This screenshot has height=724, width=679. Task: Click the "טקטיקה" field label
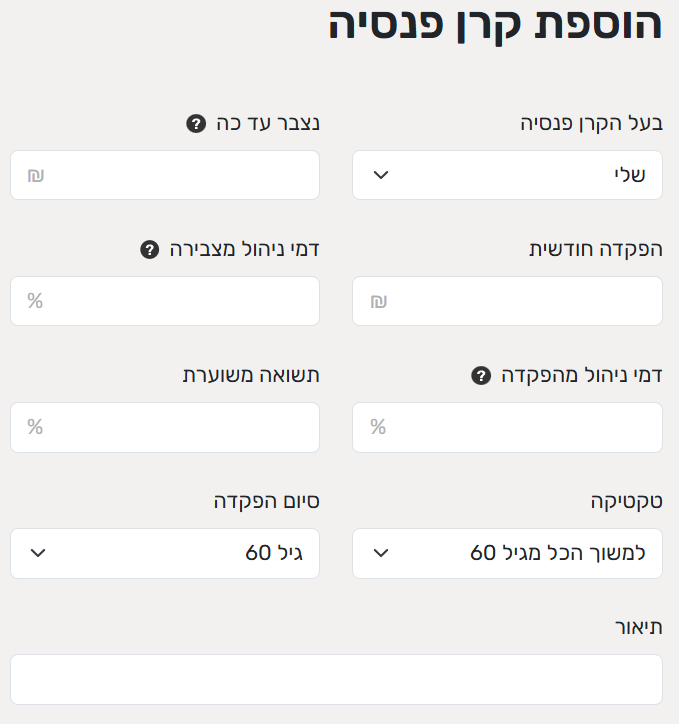[627, 502]
